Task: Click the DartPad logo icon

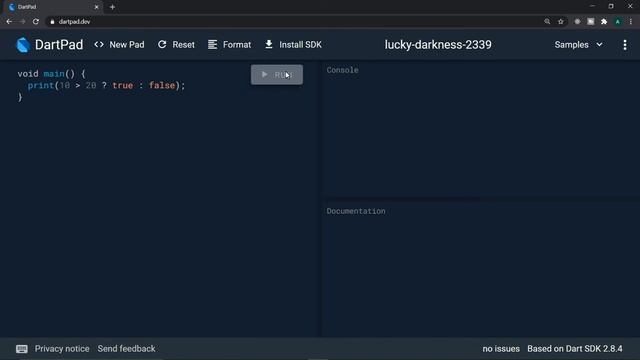Action: click(x=23, y=45)
